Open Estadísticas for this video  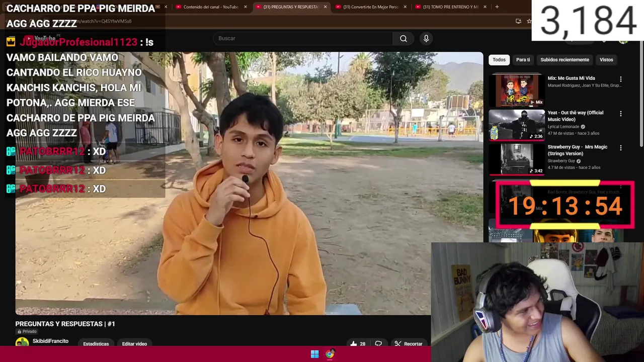pos(96,344)
